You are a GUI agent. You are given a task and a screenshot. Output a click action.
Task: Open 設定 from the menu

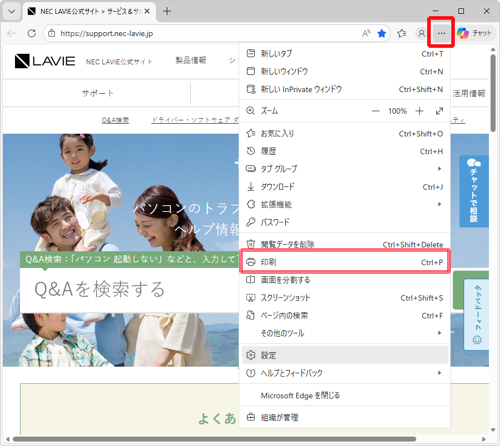(345, 355)
